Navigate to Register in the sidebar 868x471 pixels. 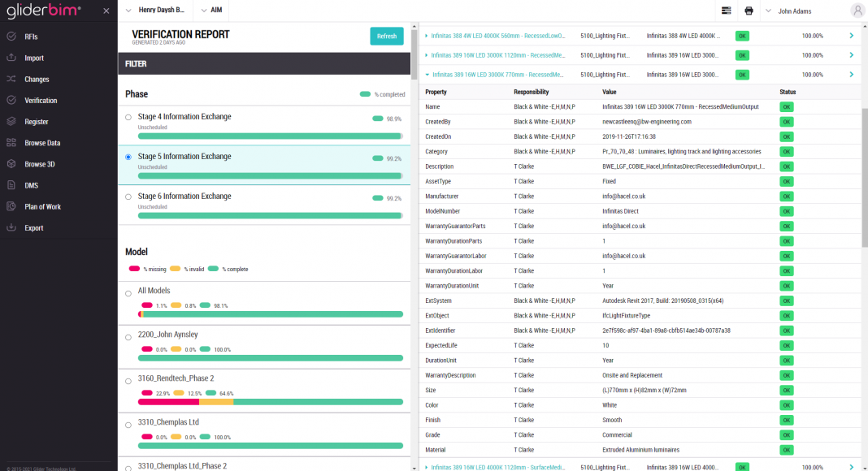[x=36, y=122]
